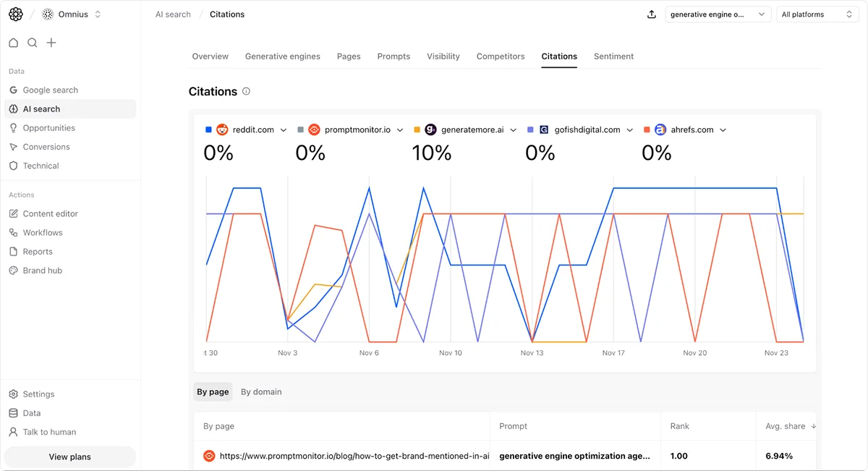Click the yellow generatemore.ai color swatch
Image resolution: width=868 pixels, height=471 pixels.
[x=417, y=130]
